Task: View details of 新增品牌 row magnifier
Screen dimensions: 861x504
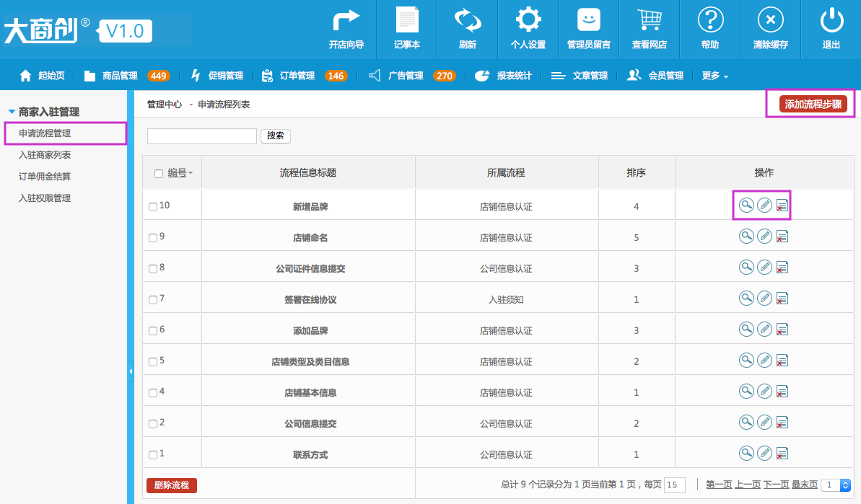Action: [746, 205]
